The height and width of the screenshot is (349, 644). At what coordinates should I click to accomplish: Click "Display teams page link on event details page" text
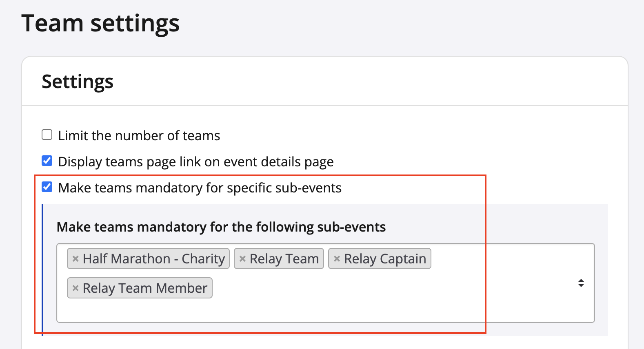196,162
